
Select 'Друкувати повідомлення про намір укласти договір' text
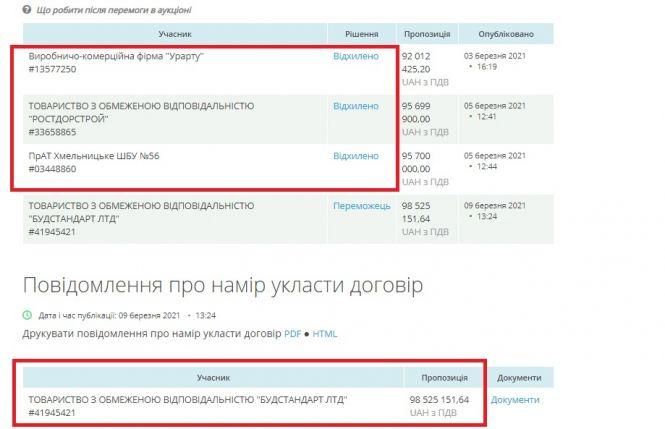click(x=152, y=334)
